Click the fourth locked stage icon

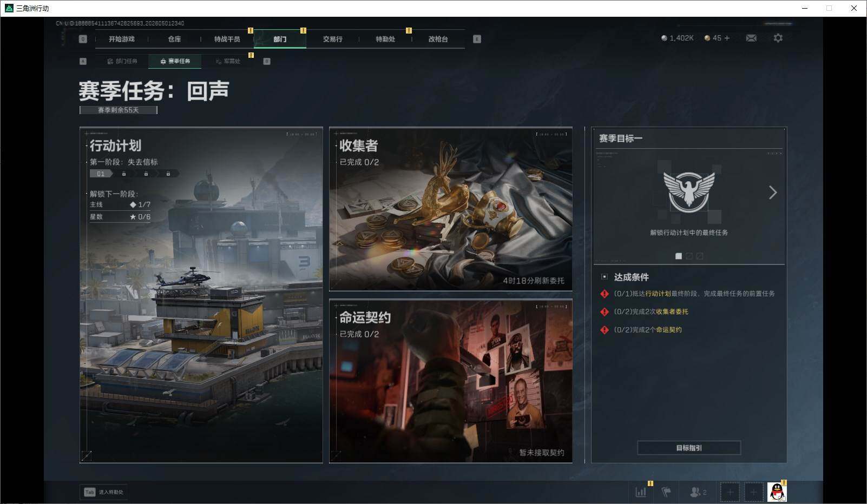168,174
